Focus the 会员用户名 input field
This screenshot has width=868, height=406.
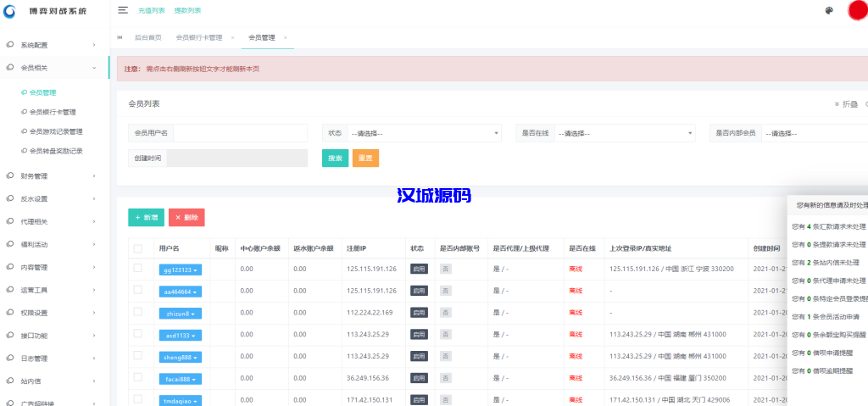click(x=241, y=133)
